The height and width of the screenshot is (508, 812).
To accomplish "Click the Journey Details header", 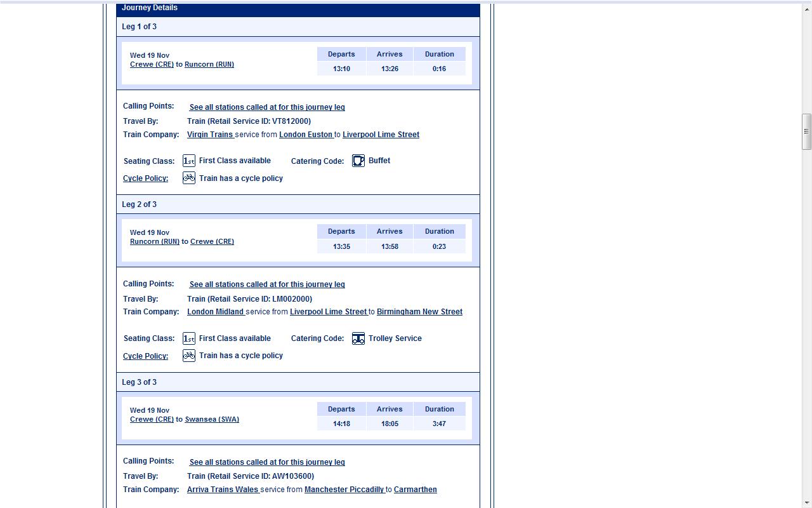I will click(x=150, y=8).
